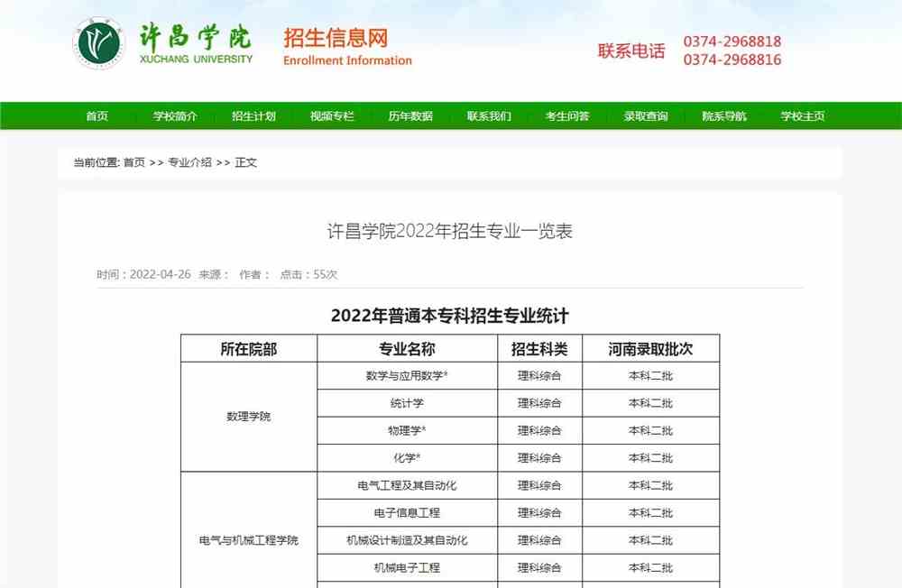Screen dimensions: 902x588
Task: Click 理科综合 in the 电子信息工程 row
Action: click(x=539, y=512)
